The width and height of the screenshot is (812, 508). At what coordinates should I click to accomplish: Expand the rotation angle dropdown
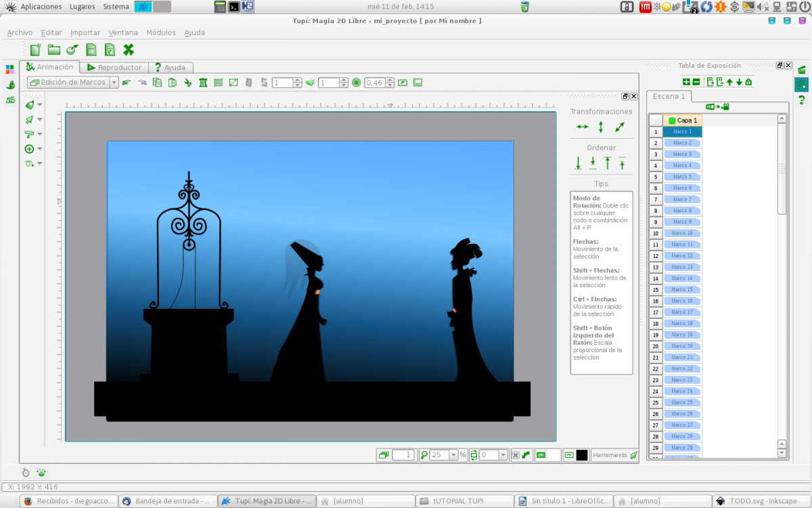point(503,455)
